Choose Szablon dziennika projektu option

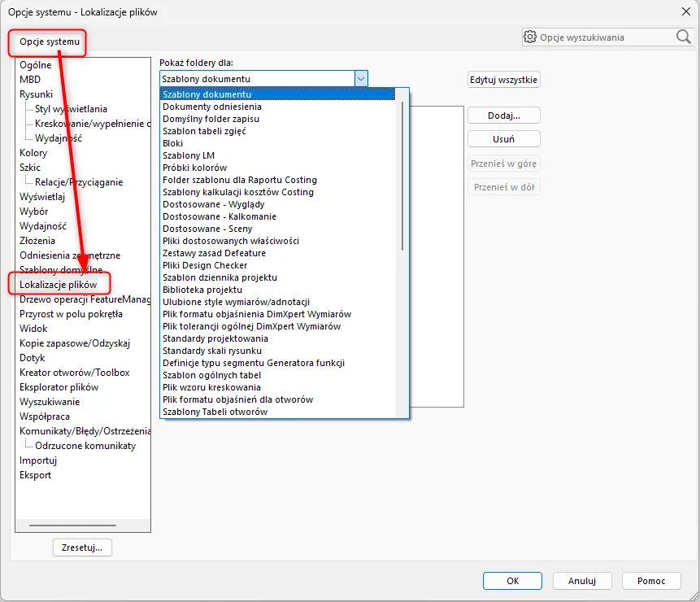[278, 277]
